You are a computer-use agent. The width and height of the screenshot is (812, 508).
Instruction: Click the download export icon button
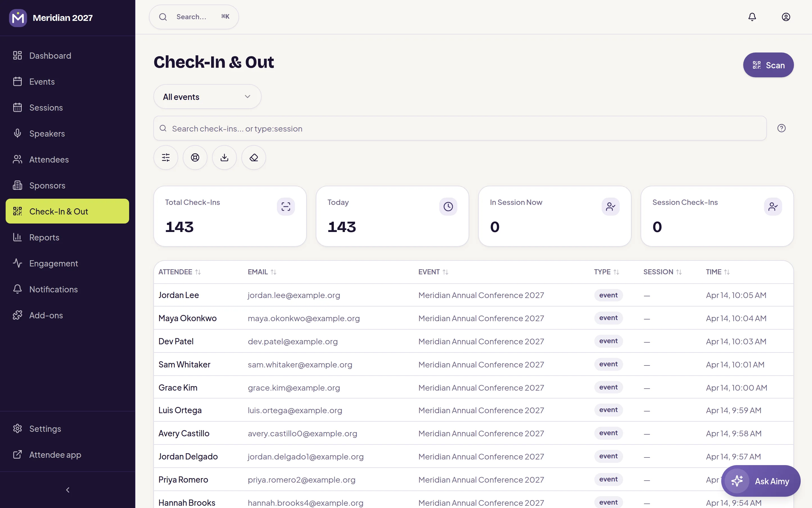coord(224,157)
